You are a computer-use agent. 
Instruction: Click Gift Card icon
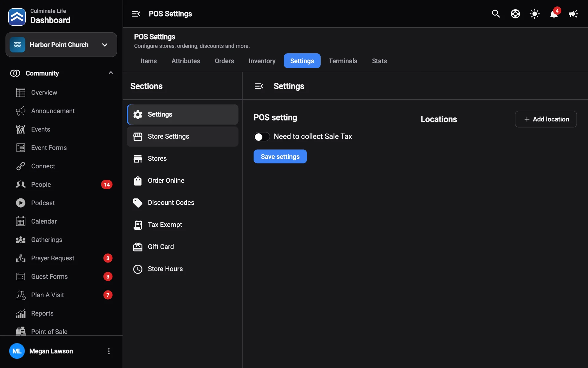point(138,247)
